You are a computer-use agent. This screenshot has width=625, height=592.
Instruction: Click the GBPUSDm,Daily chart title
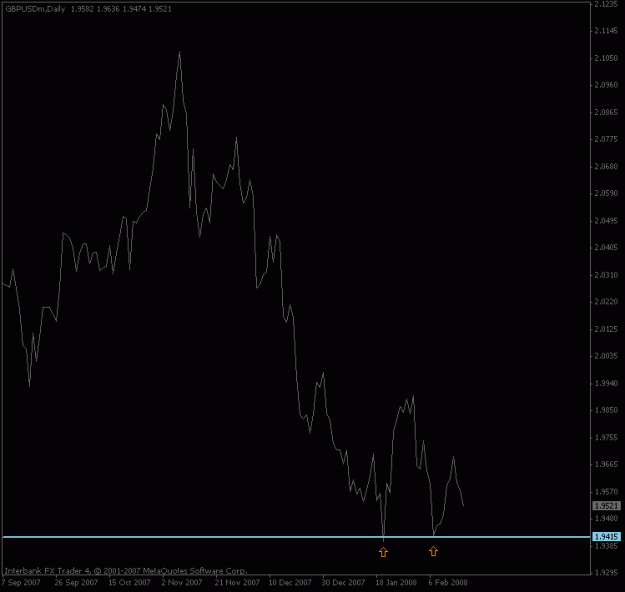coord(35,9)
